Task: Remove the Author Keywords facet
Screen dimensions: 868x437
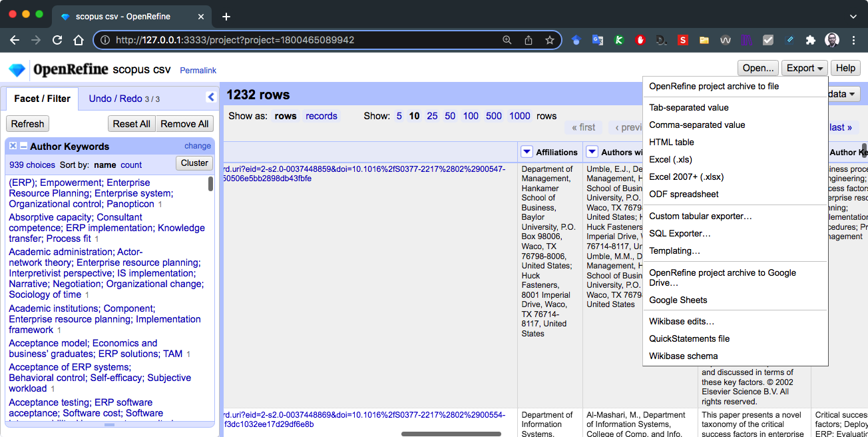Action: (13, 146)
